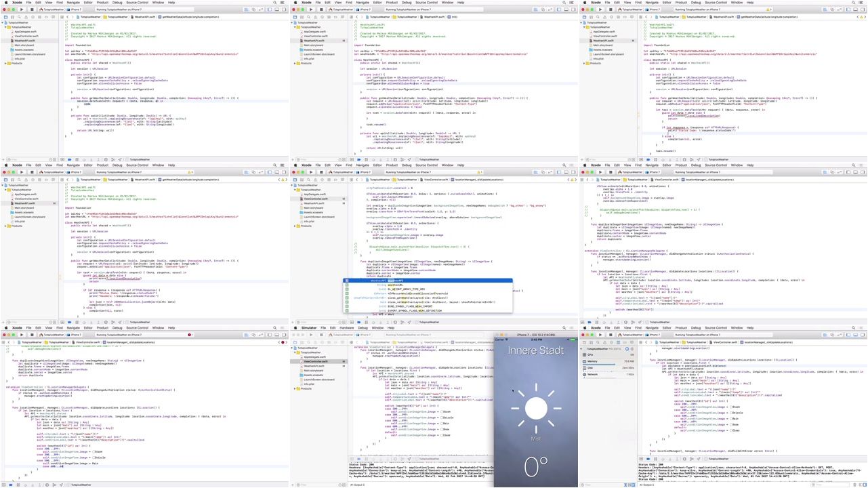The image size is (868, 488).
Task: Open Product menu in middle-left Xcode window
Action: click(x=102, y=165)
